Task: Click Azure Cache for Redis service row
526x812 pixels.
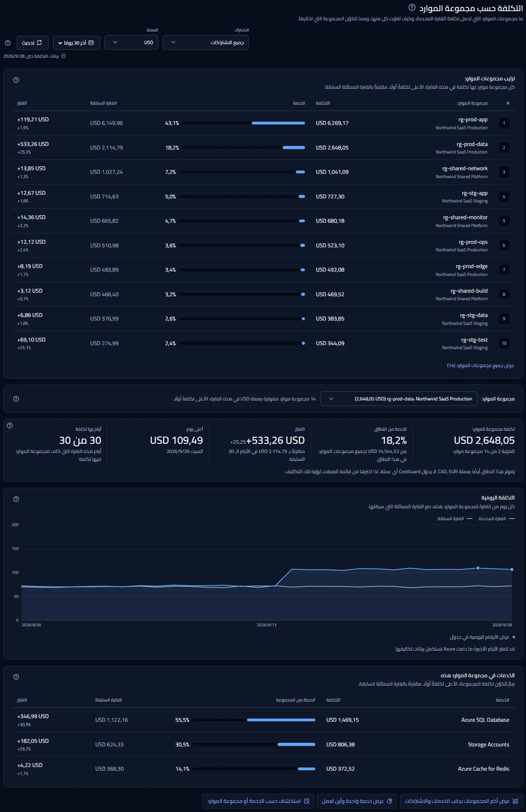Action: (263, 769)
